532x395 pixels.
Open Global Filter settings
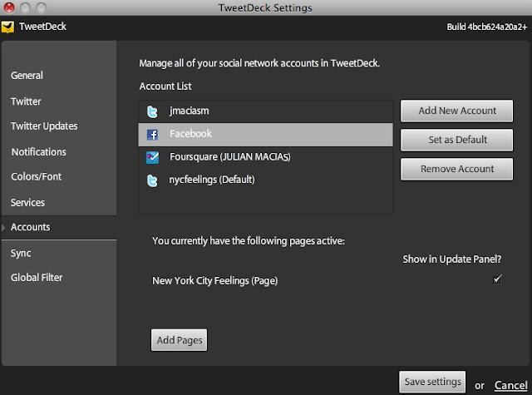click(37, 278)
